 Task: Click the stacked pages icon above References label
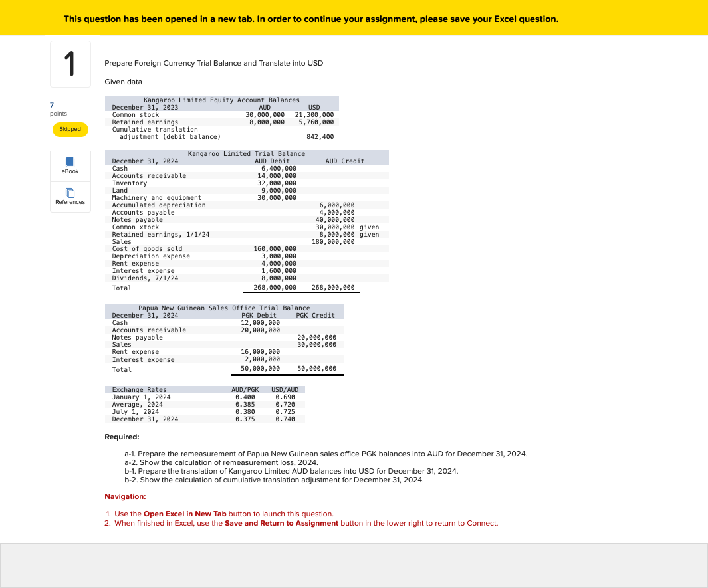70,193
